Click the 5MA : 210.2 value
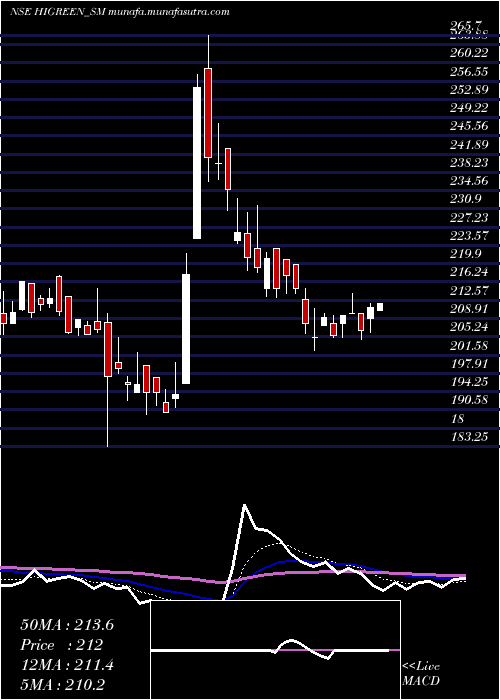The width and height of the screenshot is (500, 700). (65, 685)
